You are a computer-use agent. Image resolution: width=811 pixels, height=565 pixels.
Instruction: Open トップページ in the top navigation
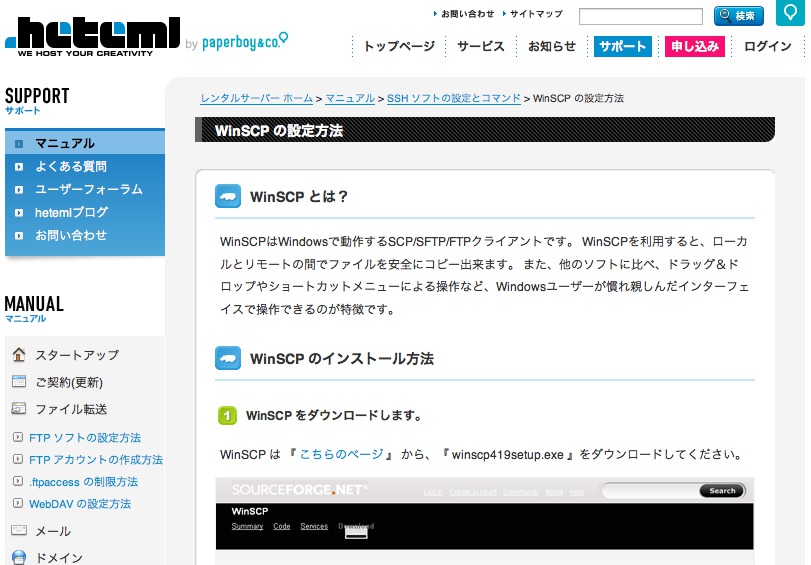click(x=399, y=47)
